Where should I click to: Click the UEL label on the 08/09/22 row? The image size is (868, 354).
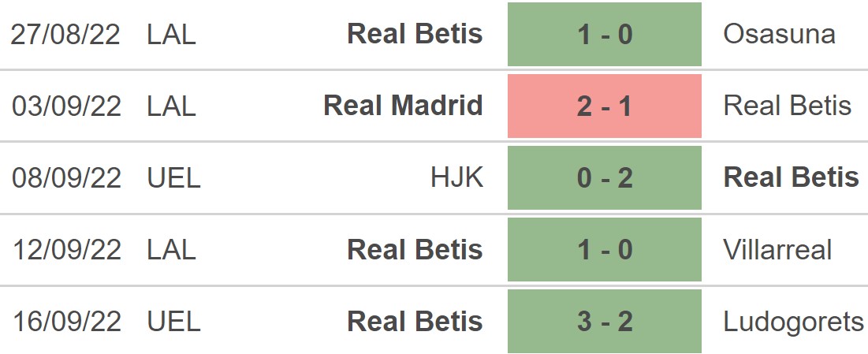click(x=173, y=177)
